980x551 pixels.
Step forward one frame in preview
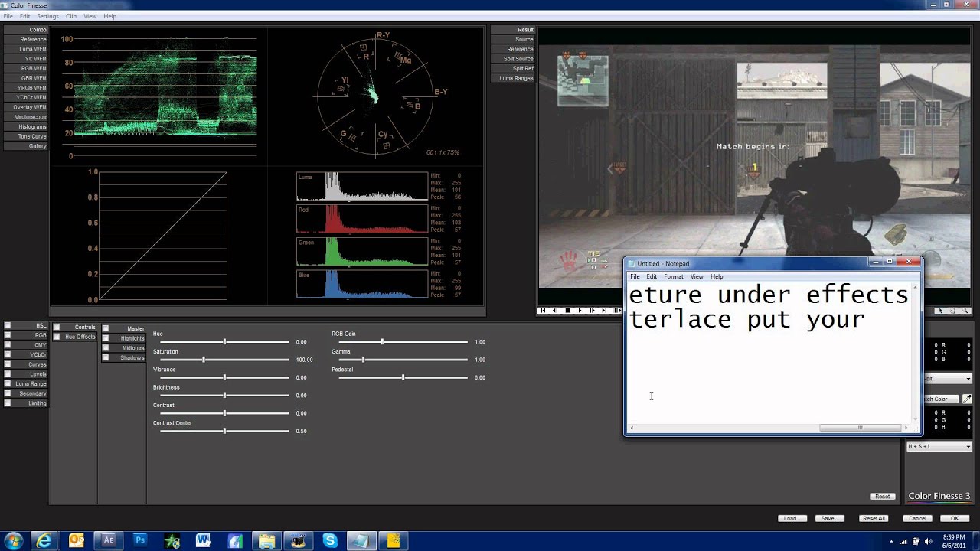click(592, 311)
